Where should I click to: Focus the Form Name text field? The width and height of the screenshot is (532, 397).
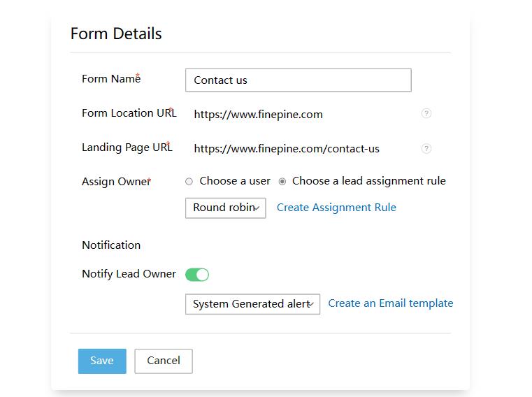298,80
